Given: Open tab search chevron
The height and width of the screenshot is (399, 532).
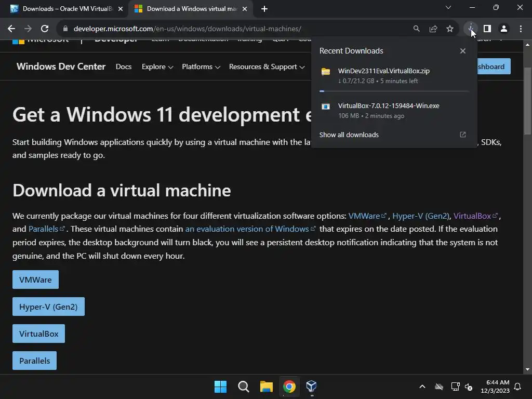Looking at the screenshot, I should (x=448, y=7).
